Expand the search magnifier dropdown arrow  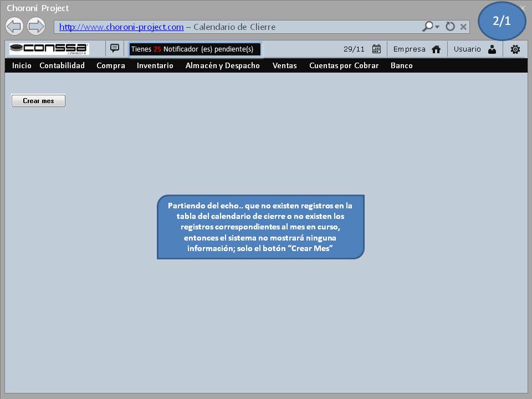437,27
